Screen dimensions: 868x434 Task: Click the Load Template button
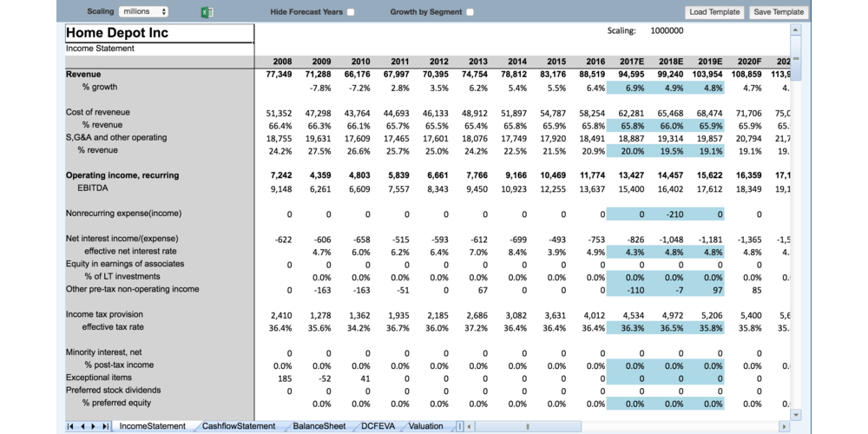(x=714, y=12)
